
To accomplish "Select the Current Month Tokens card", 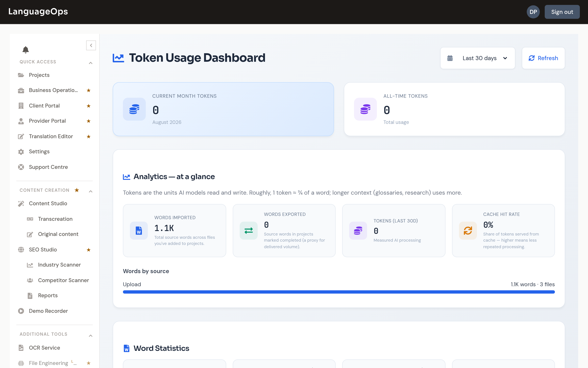I will tap(223, 109).
